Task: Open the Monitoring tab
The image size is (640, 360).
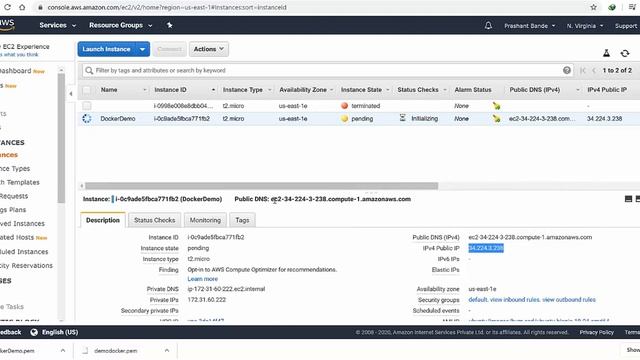Action: coord(205,220)
